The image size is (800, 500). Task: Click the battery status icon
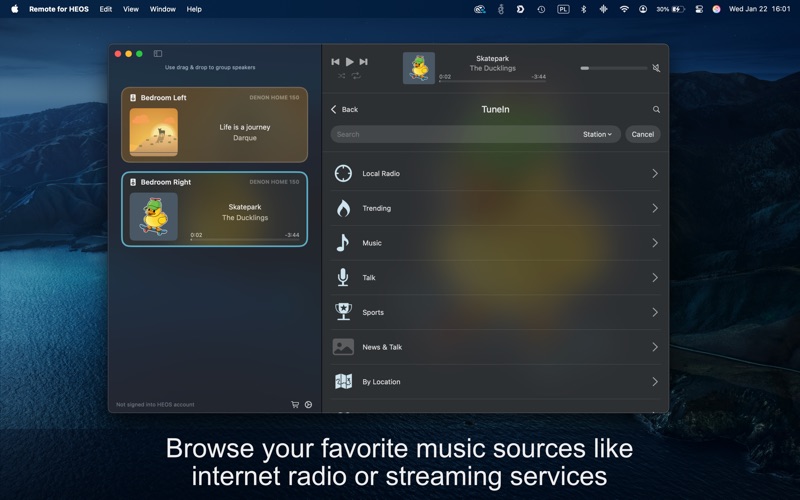click(678, 9)
